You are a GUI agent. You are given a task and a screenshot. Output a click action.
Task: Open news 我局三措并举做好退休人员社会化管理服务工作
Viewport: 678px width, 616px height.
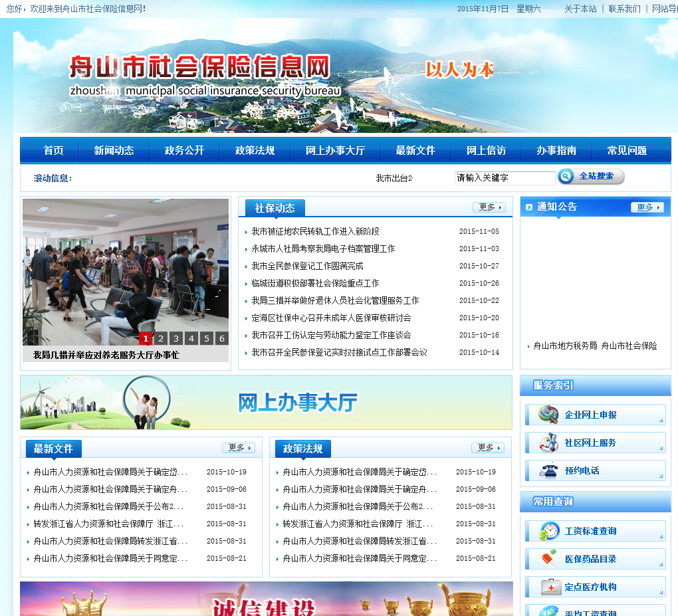click(x=335, y=300)
